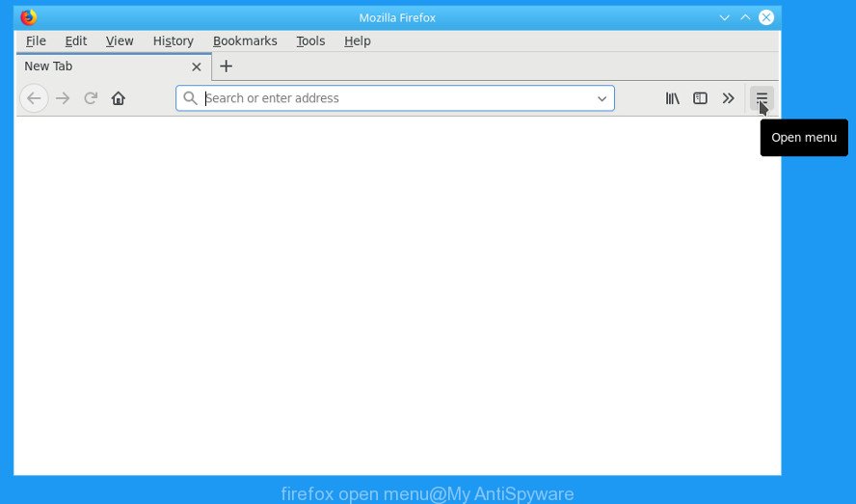
Task: Show sidebars with the sidebar icon
Action: pos(700,98)
